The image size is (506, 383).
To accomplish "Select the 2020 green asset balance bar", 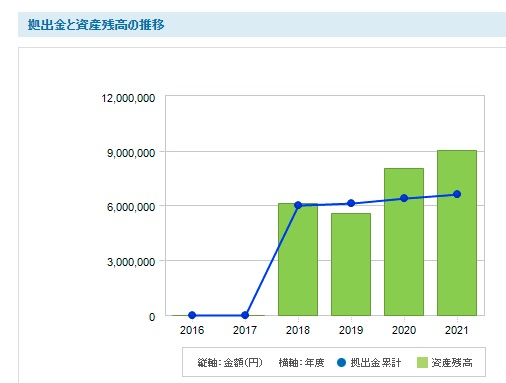I will pos(404,242).
